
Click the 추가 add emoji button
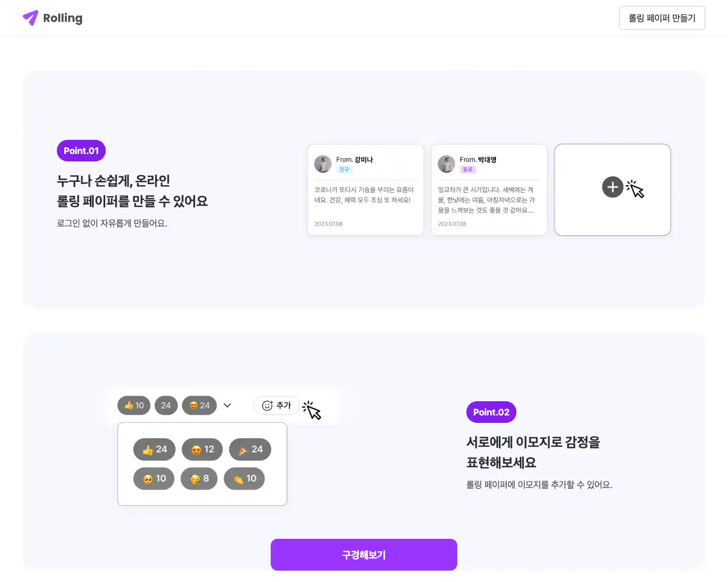[276, 405]
